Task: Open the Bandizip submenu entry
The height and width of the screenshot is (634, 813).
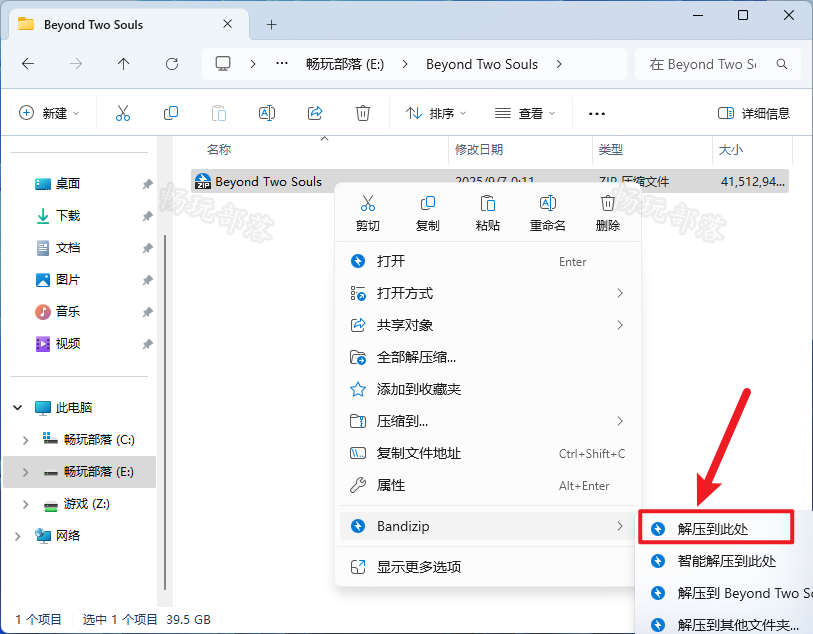Action: pyautogui.click(x=488, y=526)
